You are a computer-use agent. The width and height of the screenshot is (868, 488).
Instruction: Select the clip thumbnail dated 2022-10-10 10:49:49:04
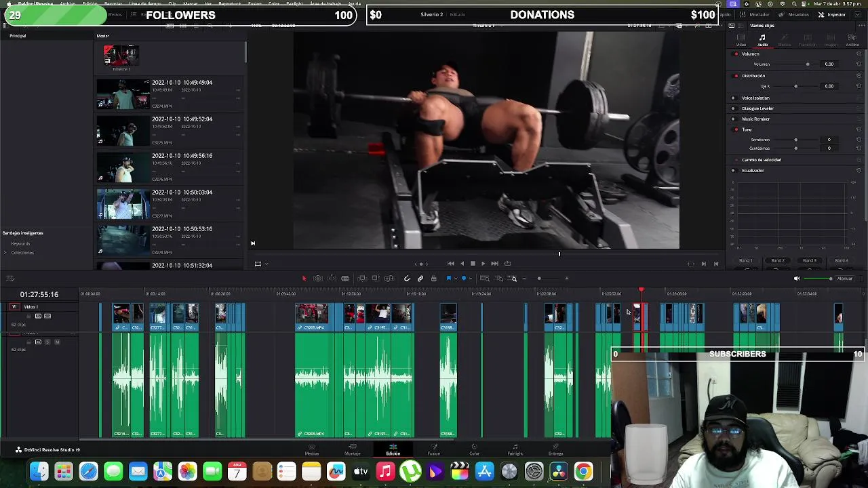click(x=123, y=94)
